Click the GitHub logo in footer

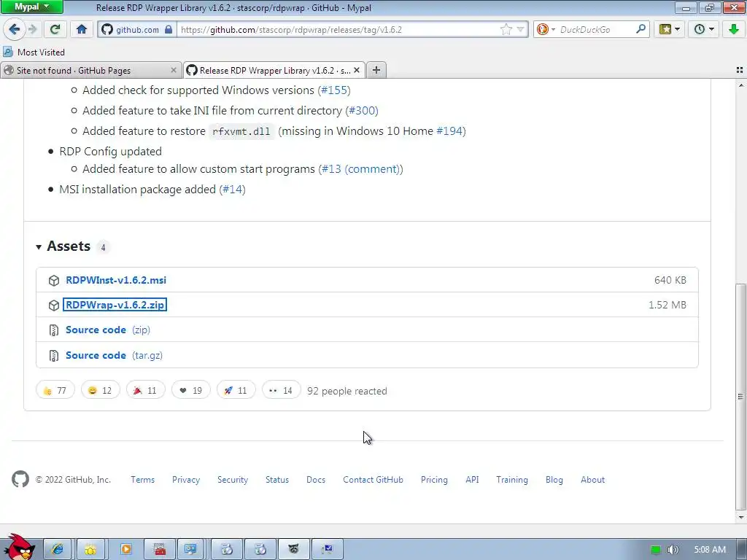(x=20, y=479)
